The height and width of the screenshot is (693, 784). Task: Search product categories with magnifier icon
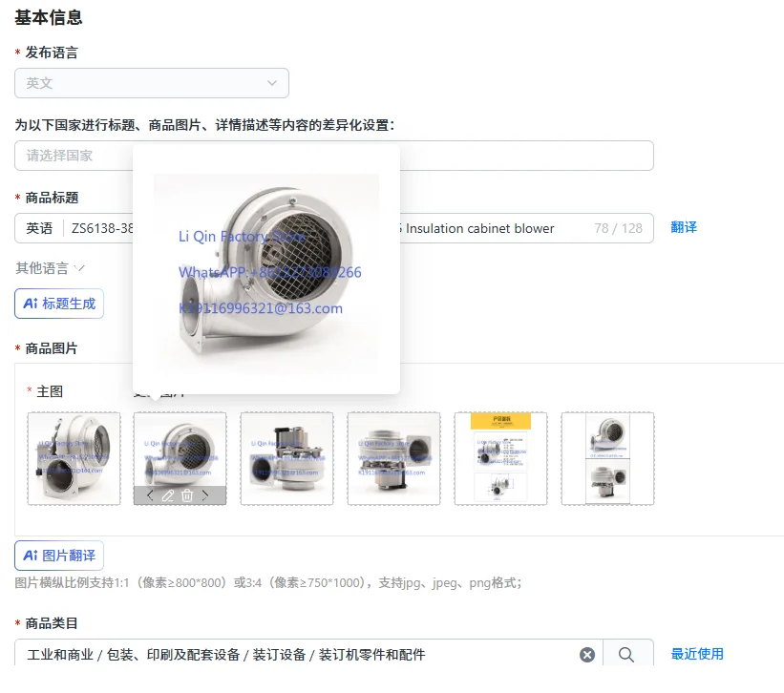(626, 655)
